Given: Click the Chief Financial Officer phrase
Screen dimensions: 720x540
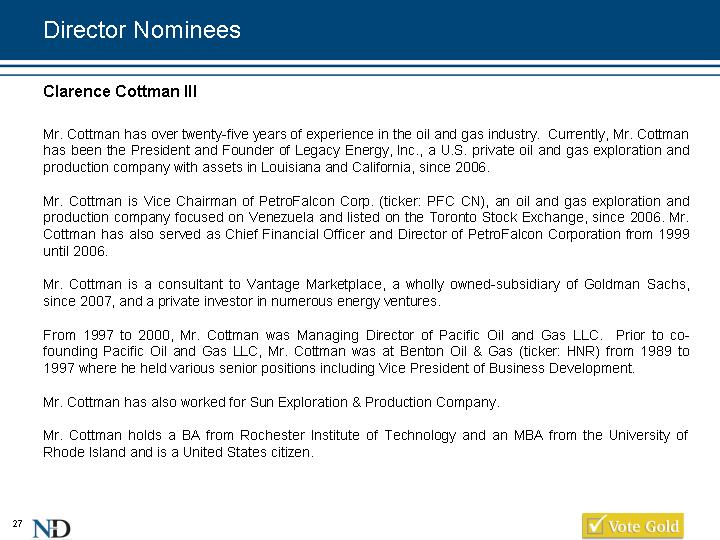Looking at the screenshot, I should coord(295,235).
